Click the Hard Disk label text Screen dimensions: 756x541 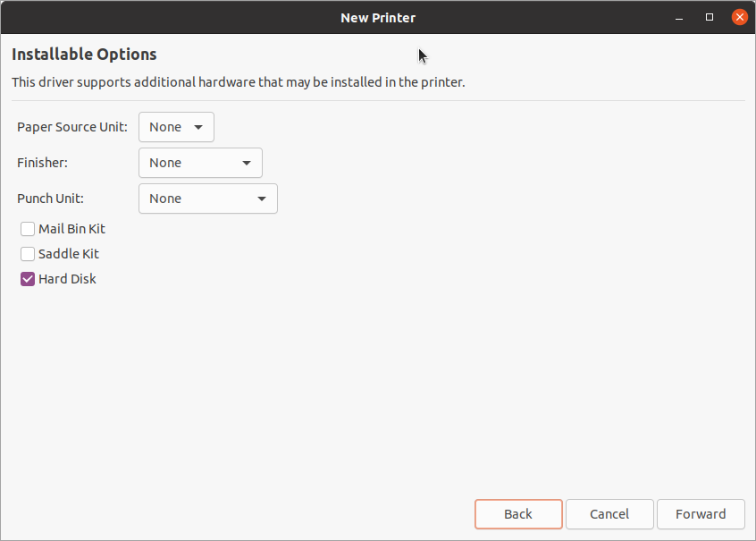pyautogui.click(x=67, y=279)
